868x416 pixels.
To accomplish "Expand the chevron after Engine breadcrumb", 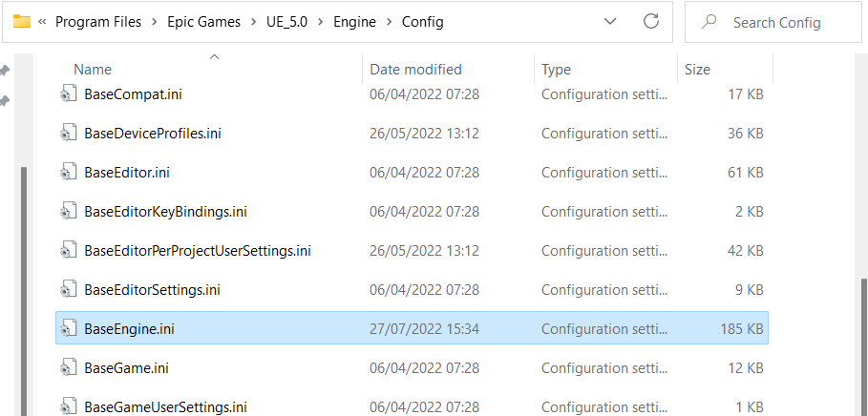I will click(x=390, y=22).
